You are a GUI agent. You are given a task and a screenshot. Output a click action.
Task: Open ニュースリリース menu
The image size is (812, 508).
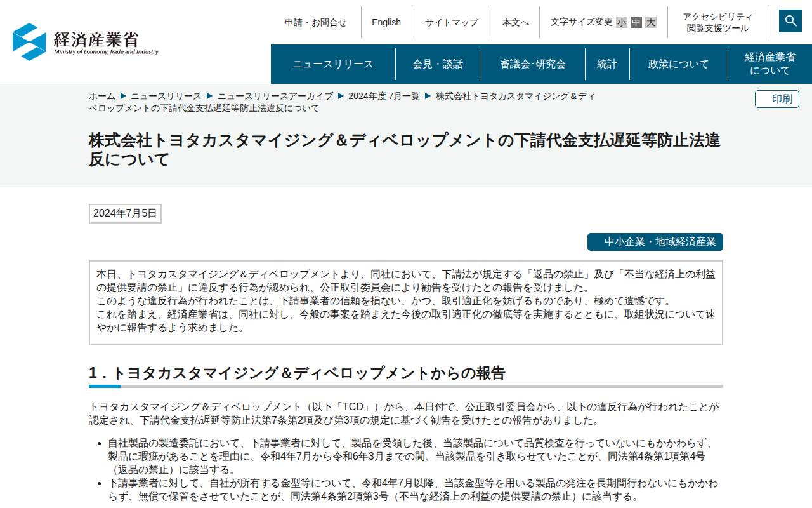click(x=333, y=64)
